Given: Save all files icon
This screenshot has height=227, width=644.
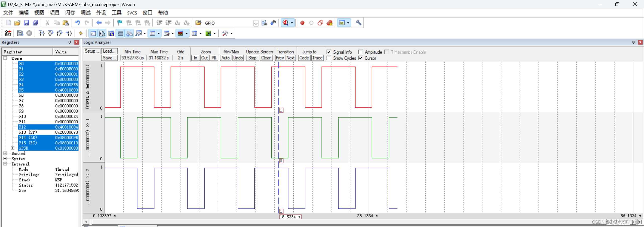Looking at the screenshot, I should pos(35,23).
